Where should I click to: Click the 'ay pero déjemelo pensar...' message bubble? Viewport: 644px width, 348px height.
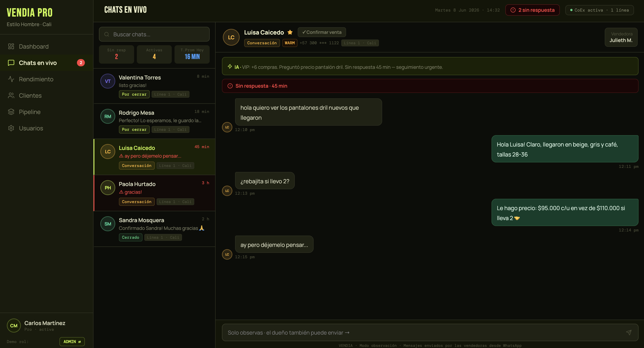click(274, 244)
